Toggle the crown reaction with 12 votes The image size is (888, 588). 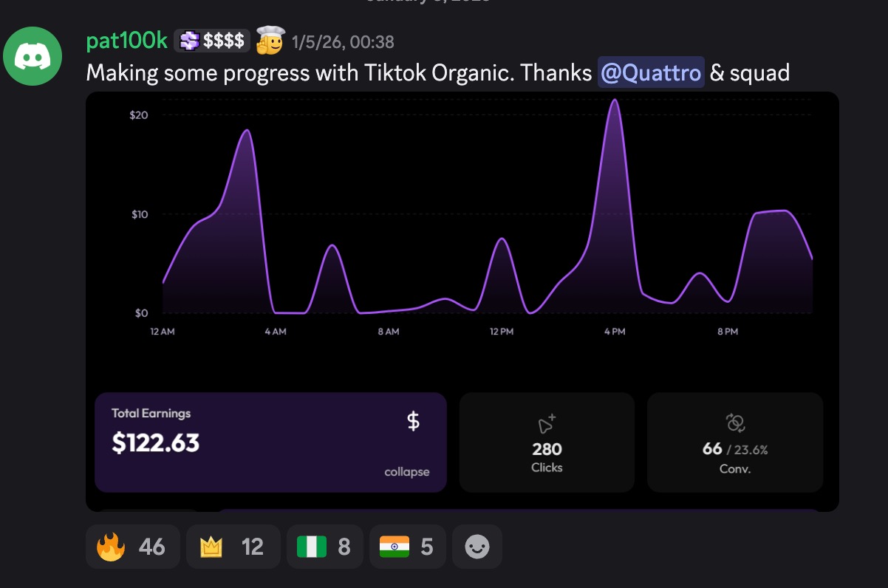tap(233, 547)
